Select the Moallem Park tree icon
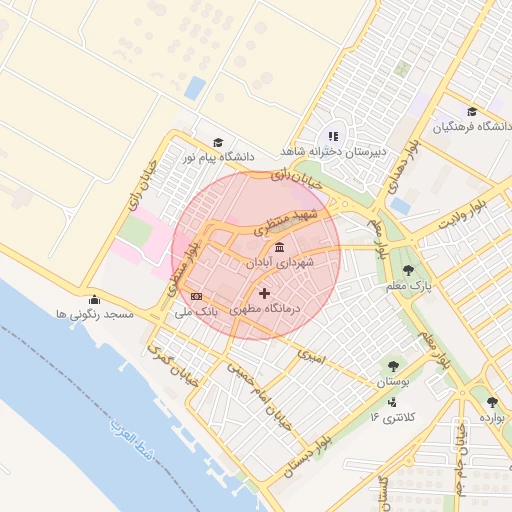Viewport: 512px width, 512px height. point(408,270)
